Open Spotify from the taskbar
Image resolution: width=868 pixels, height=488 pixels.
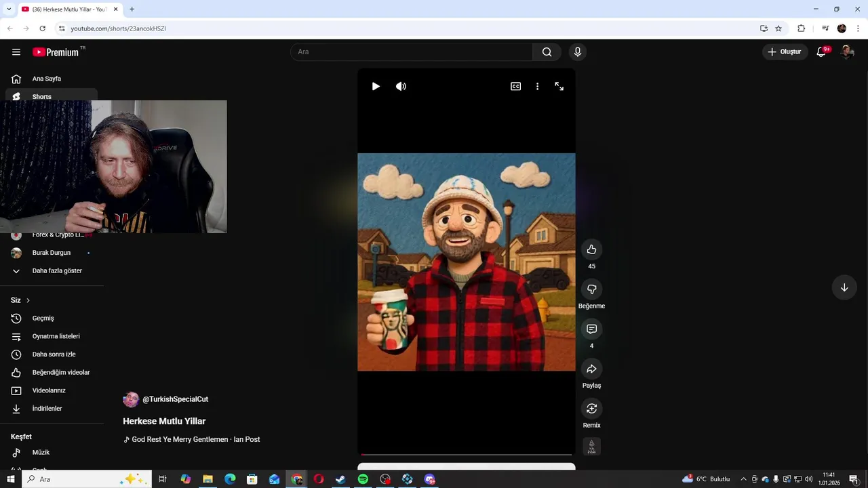pos(363,479)
